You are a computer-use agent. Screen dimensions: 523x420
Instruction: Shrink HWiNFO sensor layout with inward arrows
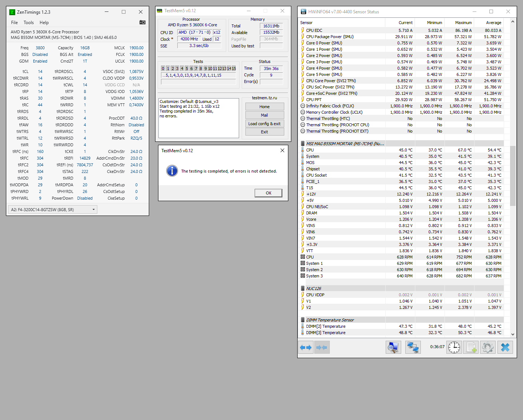click(x=322, y=347)
